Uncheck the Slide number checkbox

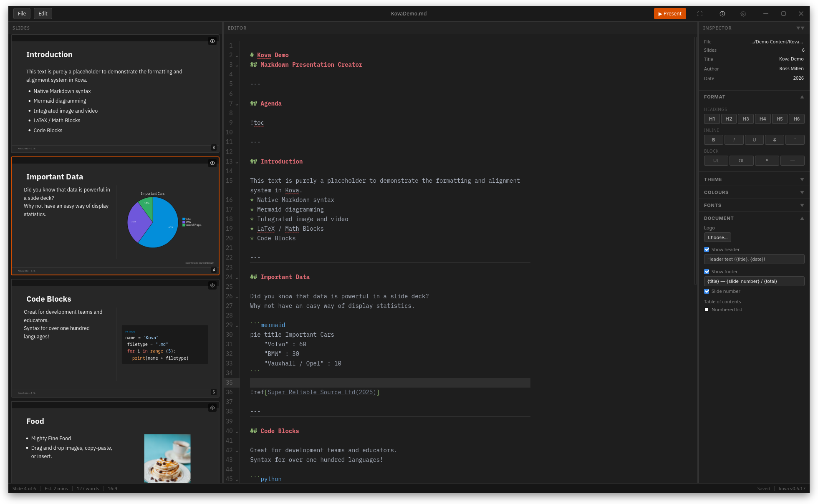pyautogui.click(x=707, y=291)
